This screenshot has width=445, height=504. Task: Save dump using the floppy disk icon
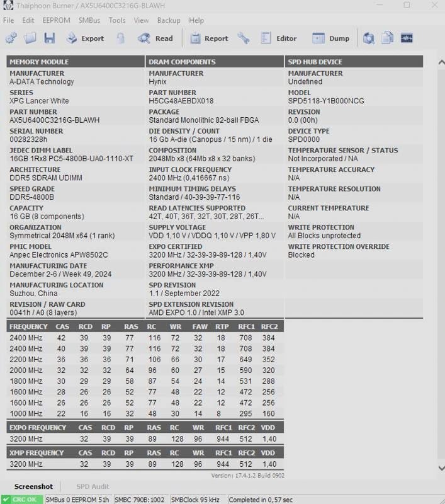point(50,38)
